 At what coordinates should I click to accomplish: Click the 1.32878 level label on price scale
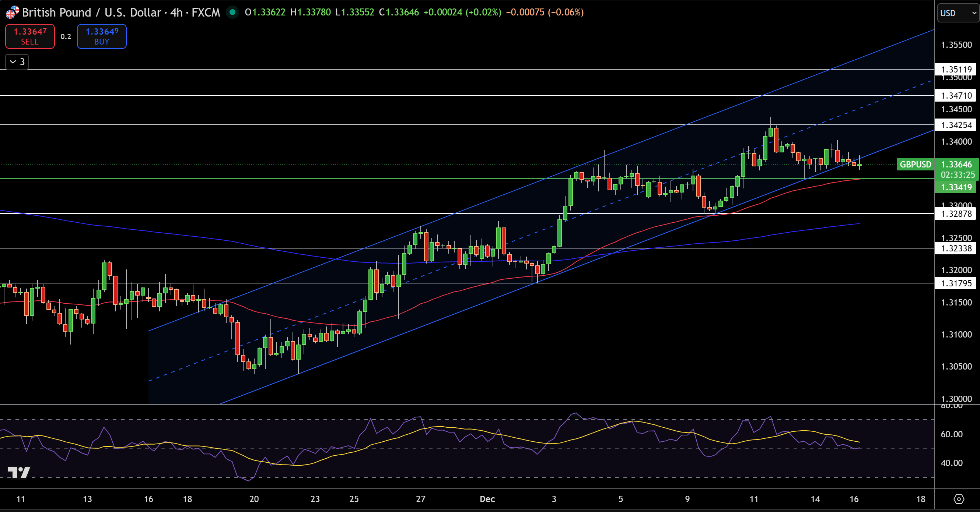956,213
